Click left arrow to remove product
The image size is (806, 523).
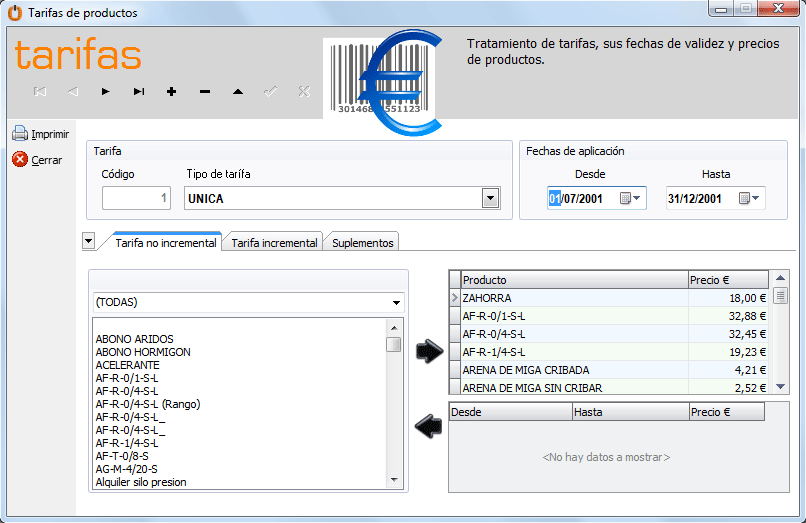[x=429, y=427]
